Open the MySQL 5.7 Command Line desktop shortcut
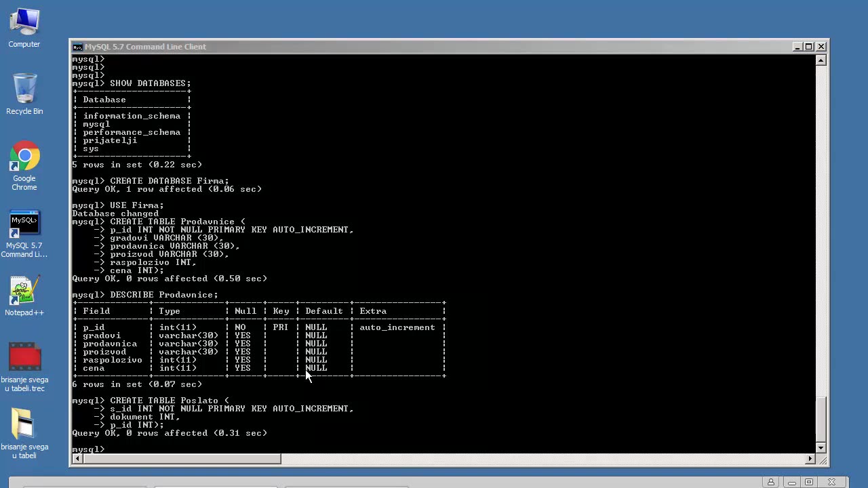The height and width of the screenshot is (488, 868). 24,235
